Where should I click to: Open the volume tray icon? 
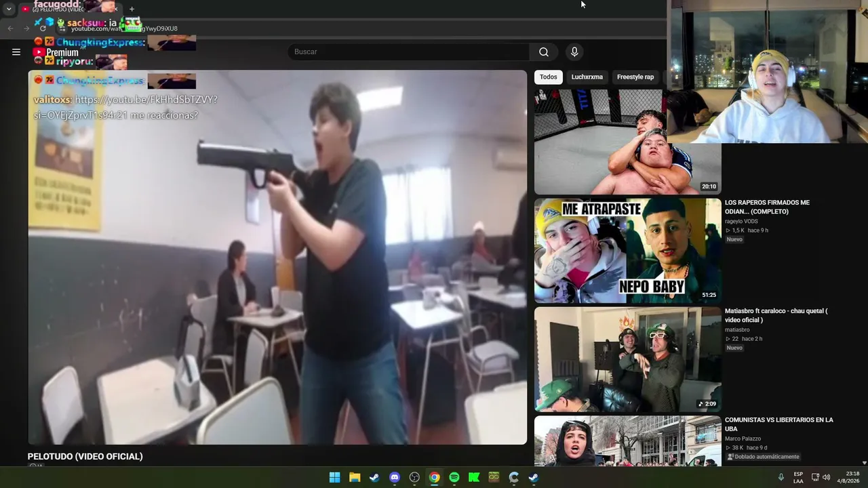(826, 477)
